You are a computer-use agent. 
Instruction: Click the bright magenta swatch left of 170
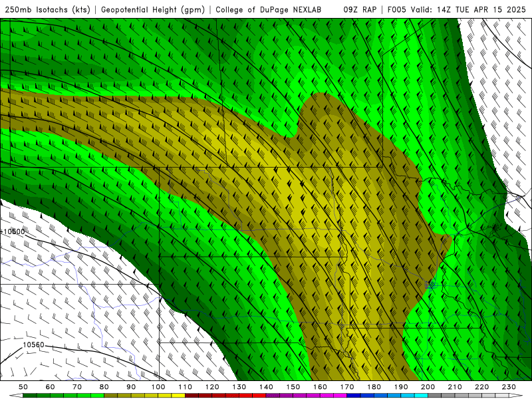[x=340, y=395]
